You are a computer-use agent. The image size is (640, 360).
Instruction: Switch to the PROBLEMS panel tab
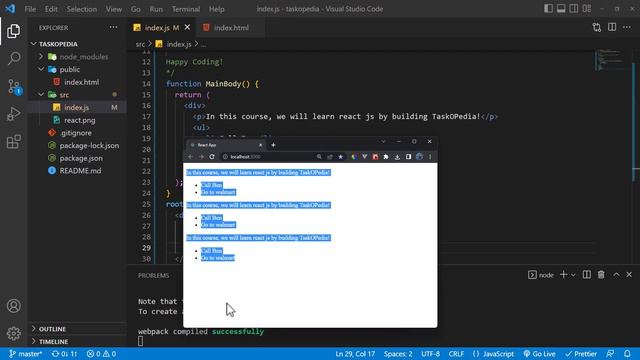coord(153,276)
